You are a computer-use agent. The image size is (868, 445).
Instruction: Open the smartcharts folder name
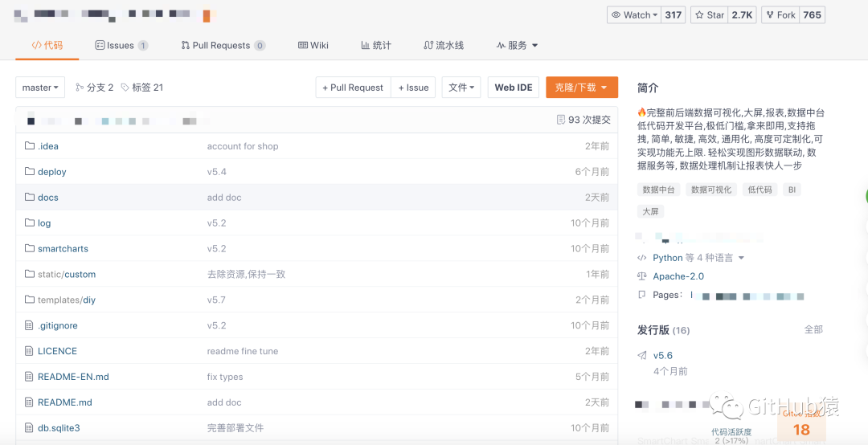(x=63, y=248)
